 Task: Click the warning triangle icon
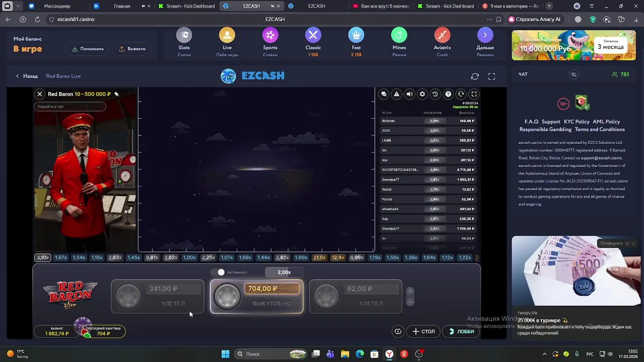tap(396, 94)
